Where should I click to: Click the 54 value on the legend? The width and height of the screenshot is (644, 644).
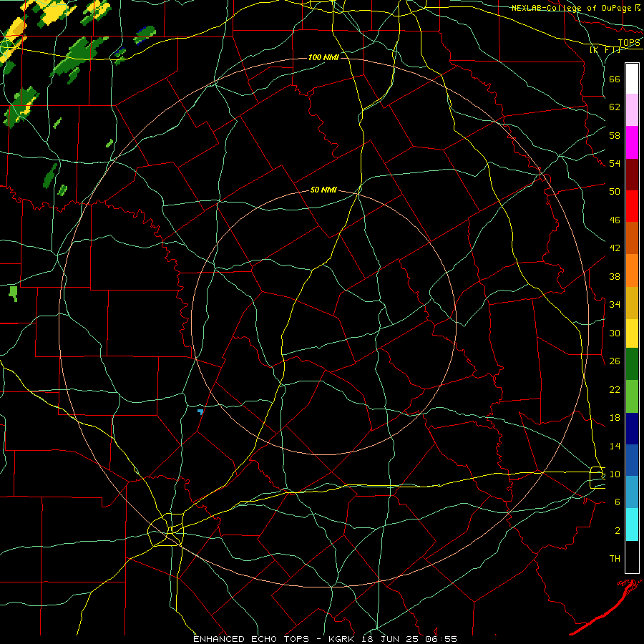point(615,163)
